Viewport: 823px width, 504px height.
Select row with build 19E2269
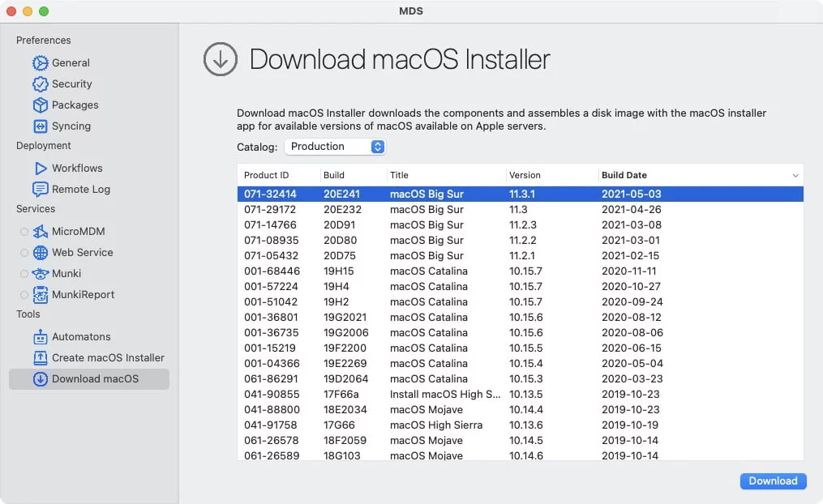pos(520,364)
